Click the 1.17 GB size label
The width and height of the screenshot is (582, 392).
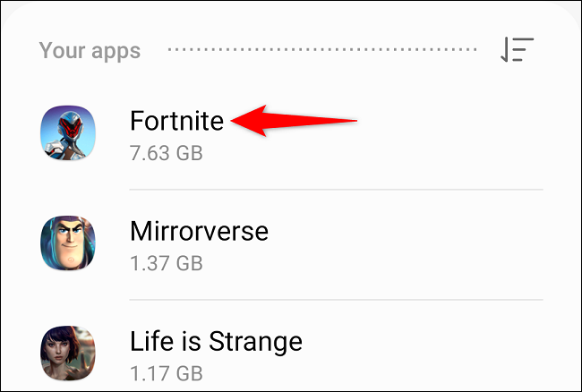(167, 373)
